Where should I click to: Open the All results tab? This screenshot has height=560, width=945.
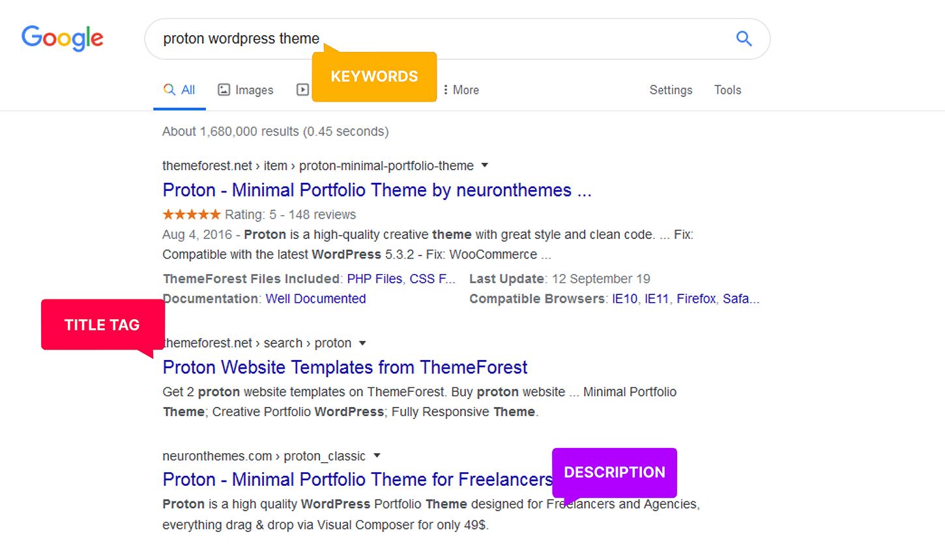[x=179, y=90]
